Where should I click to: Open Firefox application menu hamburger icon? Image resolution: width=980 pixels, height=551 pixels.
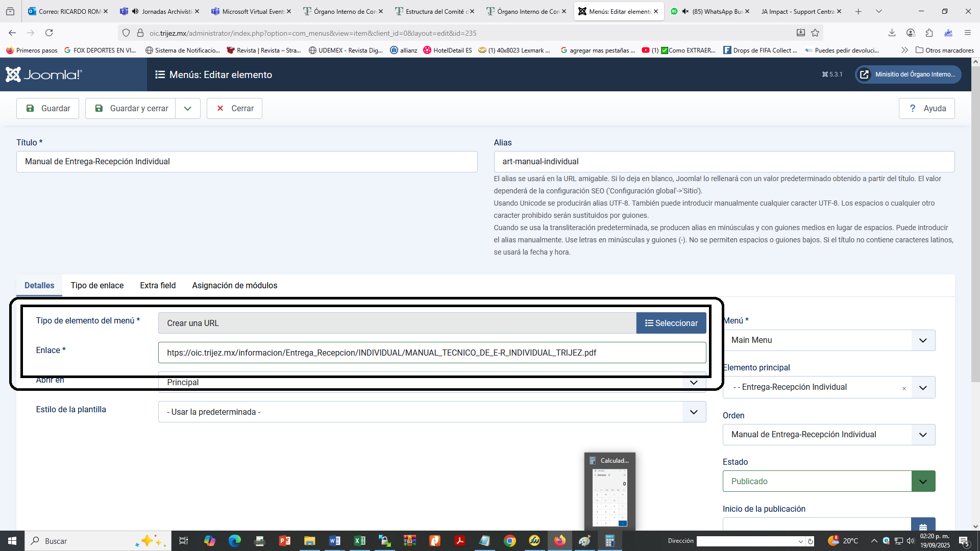click(x=967, y=33)
